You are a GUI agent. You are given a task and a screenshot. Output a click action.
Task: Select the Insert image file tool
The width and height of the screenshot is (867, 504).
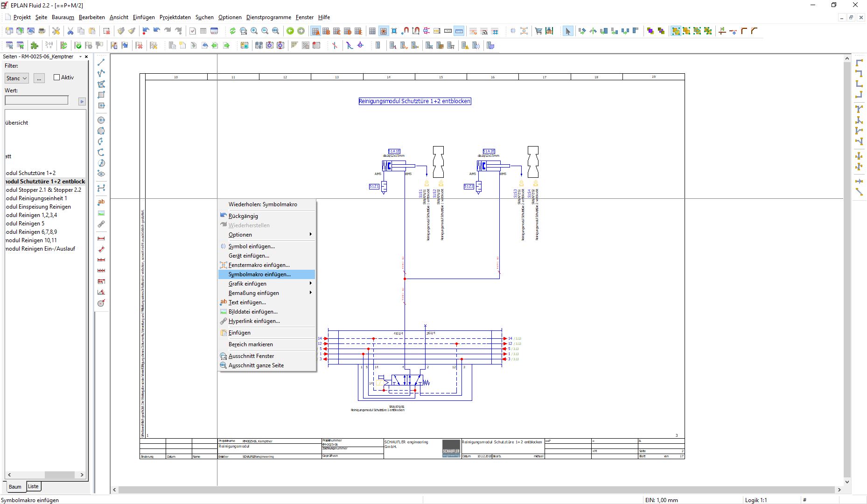tap(101, 213)
